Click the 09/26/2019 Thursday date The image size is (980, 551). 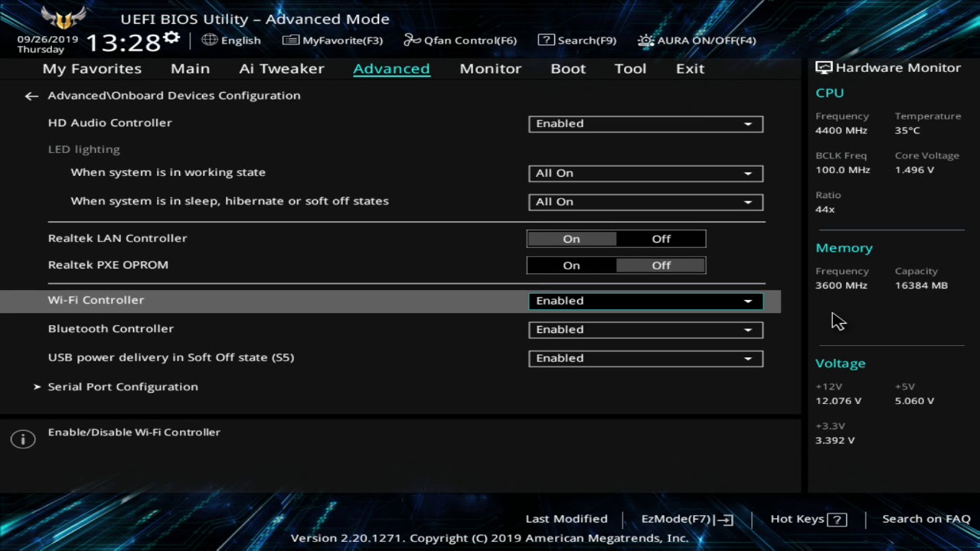(47, 44)
